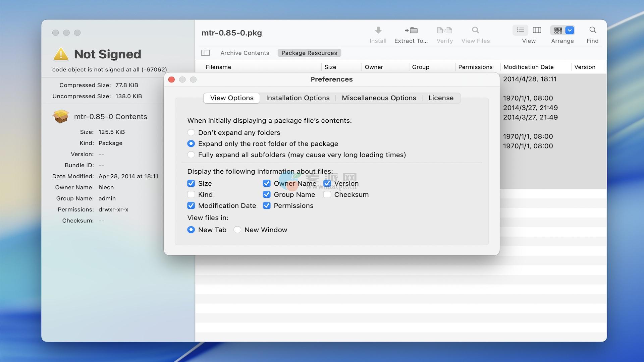The height and width of the screenshot is (362, 644).
Task: Open the Installation Options tab
Action: [x=298, y=98]
